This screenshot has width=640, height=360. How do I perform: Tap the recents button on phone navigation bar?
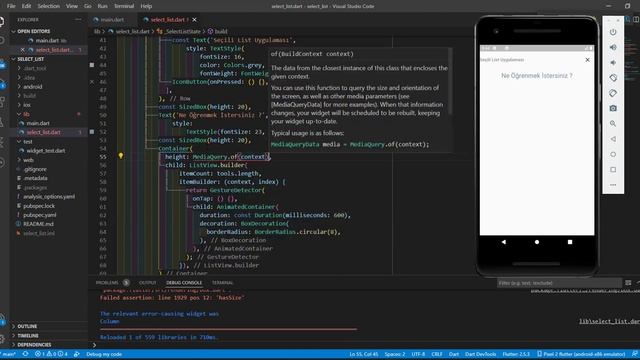[x=570, y=242]
